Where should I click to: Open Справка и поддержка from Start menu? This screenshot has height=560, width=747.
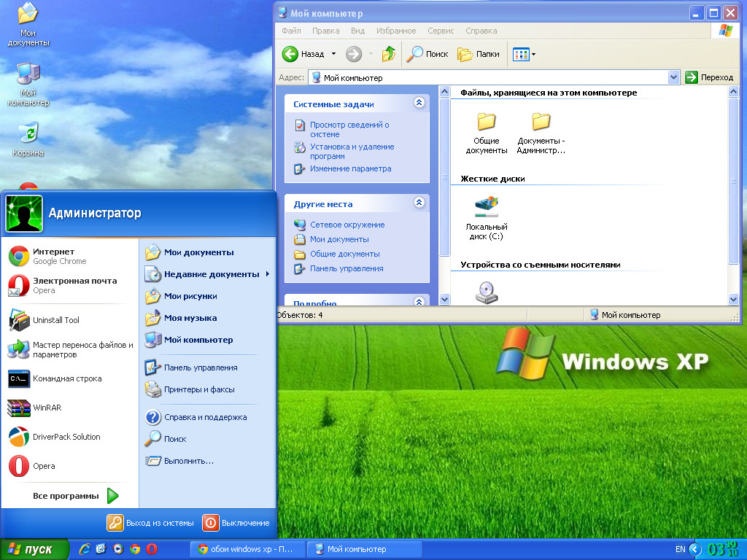point(207,417)
